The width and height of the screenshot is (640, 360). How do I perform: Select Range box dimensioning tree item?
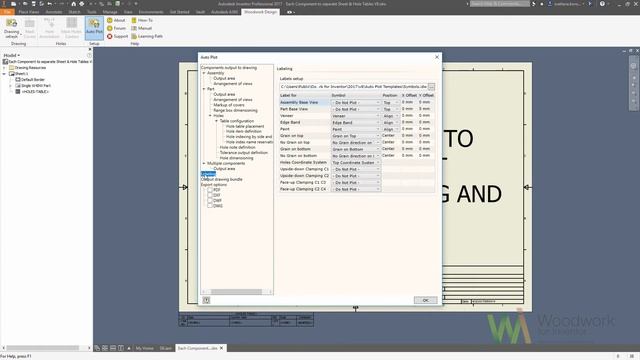(236, 110)
